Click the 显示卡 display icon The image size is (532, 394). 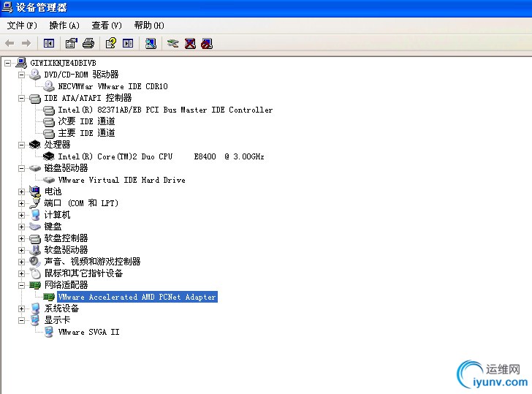pyautogui.click(x=35, y=320)
